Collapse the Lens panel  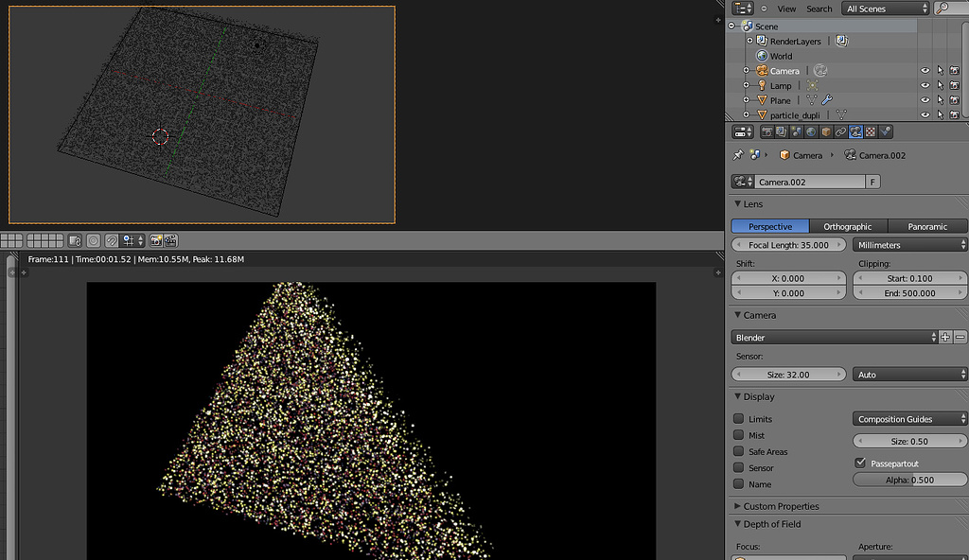737,203
